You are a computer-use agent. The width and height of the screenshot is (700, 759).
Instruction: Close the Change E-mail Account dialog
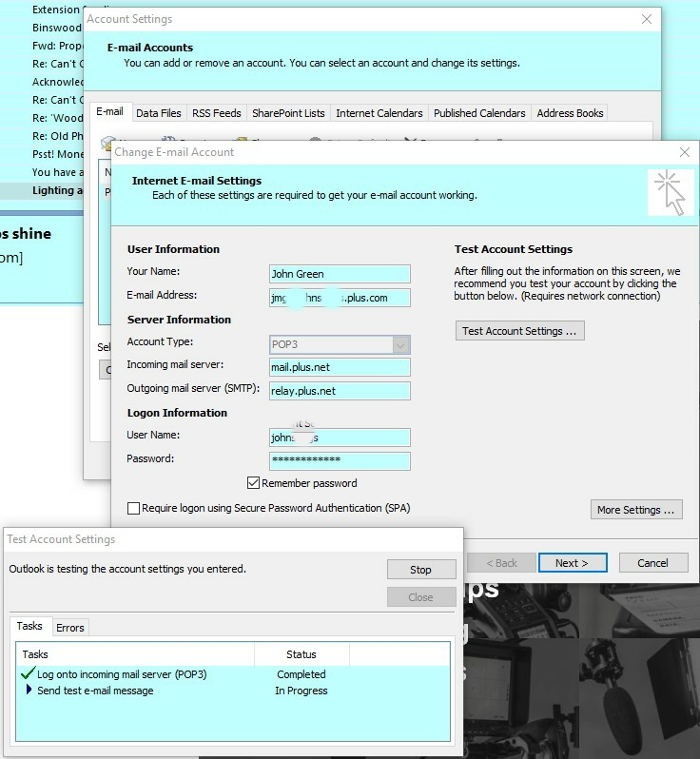point(685,152)
